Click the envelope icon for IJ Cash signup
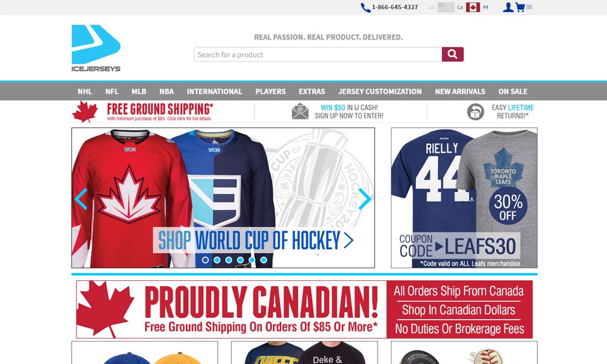The image size is (607, 364). (300, 112)
